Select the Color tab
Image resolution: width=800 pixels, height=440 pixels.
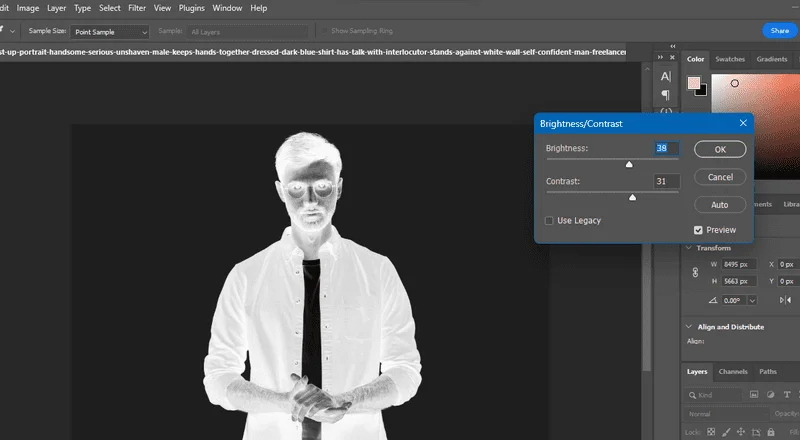coord(695,59)
